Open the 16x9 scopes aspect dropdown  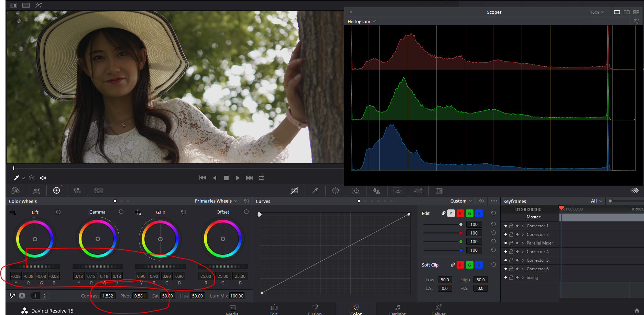click(597, 12)
